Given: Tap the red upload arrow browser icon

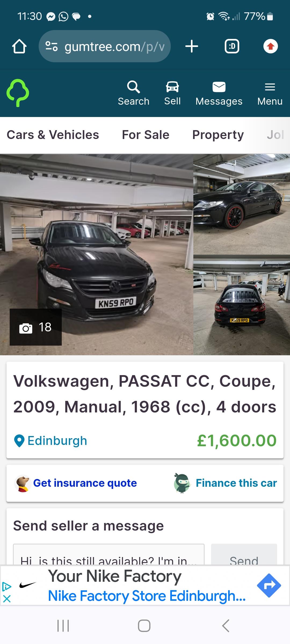Looking at the screenshot, I should coord(270,46).
